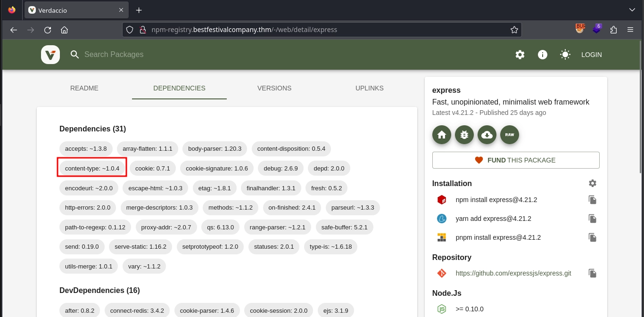
Task: Click the download tarball round button
Action: pos(487,135)
